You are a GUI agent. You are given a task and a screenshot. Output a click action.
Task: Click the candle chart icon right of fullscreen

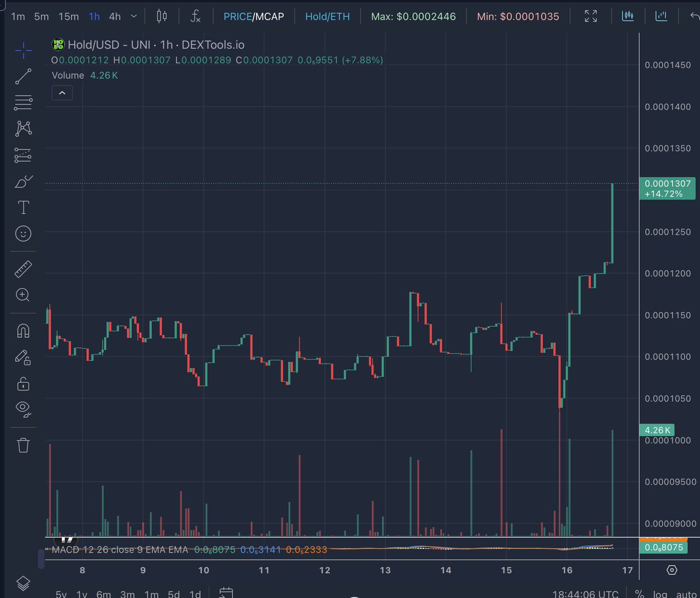click(628, 16)
